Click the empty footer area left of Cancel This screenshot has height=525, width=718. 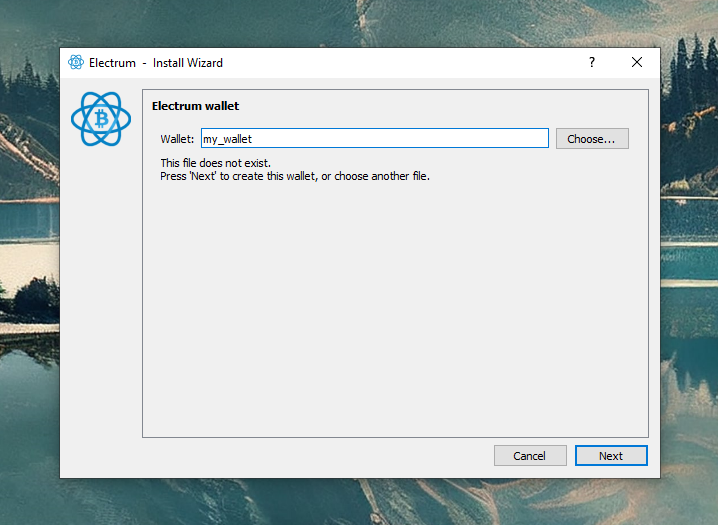tap(300, 456)
